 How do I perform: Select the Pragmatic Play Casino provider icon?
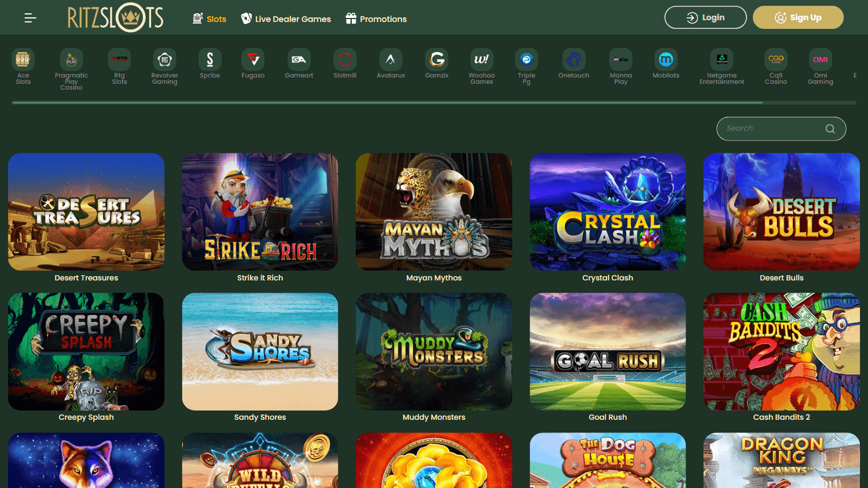tap(71, 59)
